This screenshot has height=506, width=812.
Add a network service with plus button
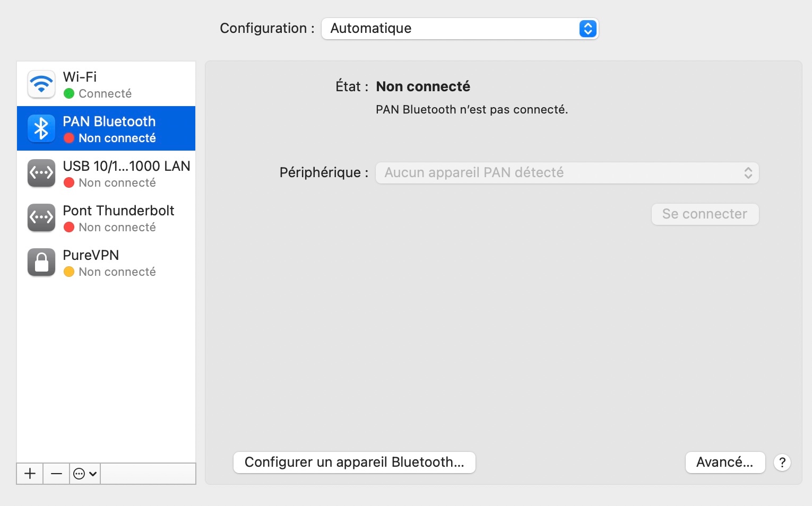[30, 474]
